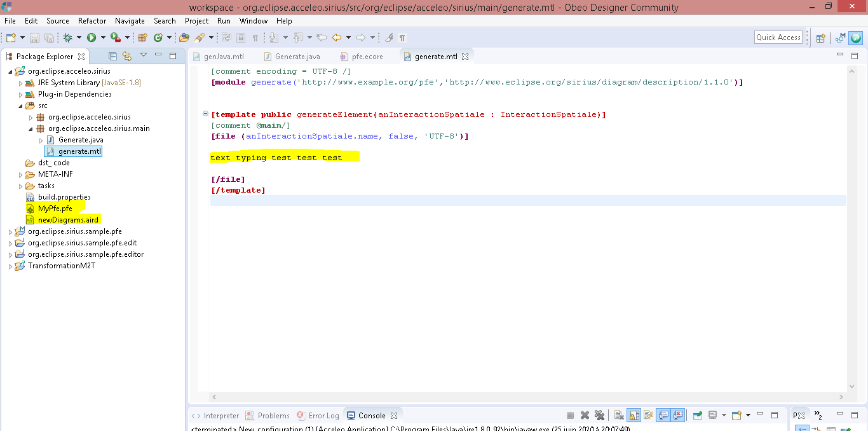This screenshot has height=431, width=868.
Task: Switch to the Generate.java editor tab
Action: coord(292,57)
